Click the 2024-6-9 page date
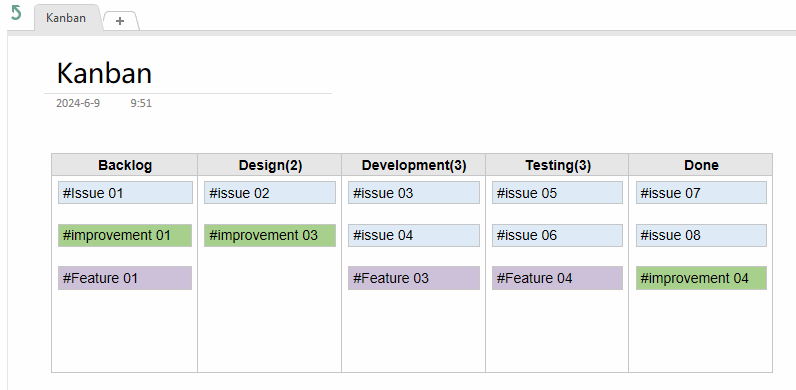Viewport: 796px width, 390px height. coord(78,103)
